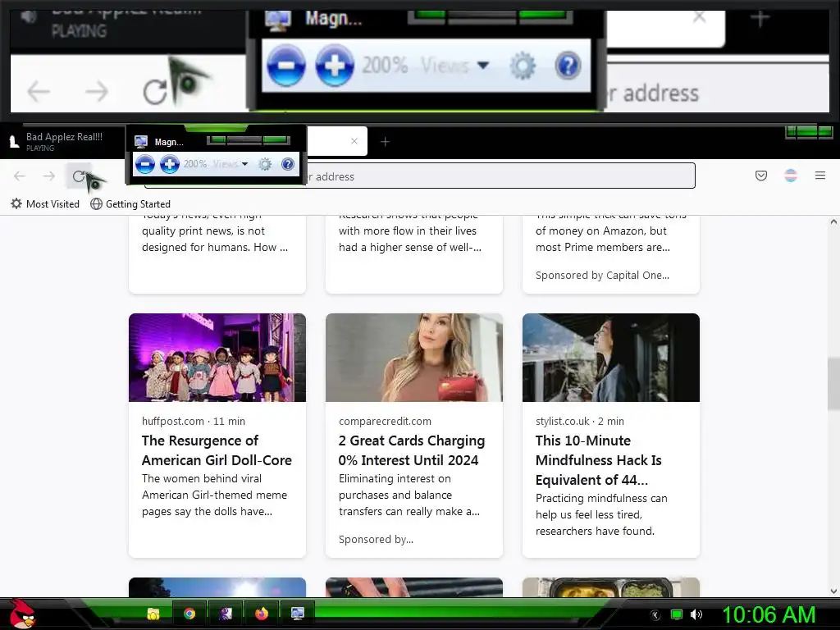Open the Magnifier Views dropdown

[x=231, y=164]
